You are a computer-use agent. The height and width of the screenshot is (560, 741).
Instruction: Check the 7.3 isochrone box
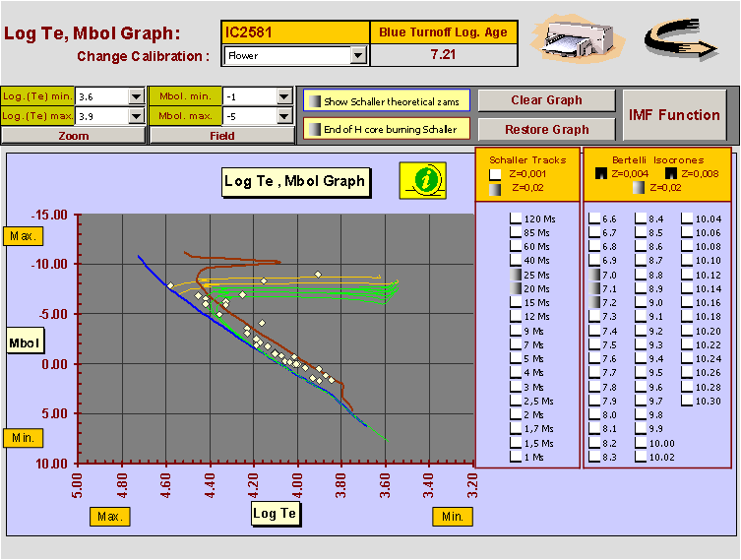click(594, 316)
